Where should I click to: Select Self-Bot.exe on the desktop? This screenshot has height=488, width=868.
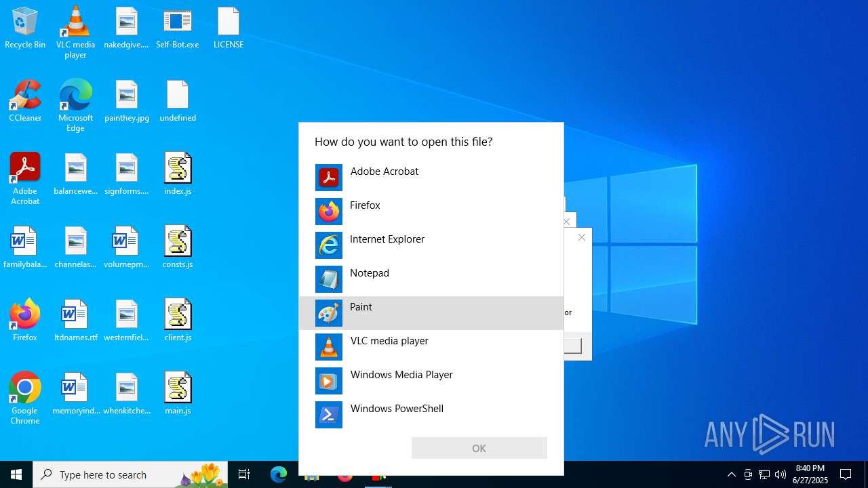tap(177, 28)
